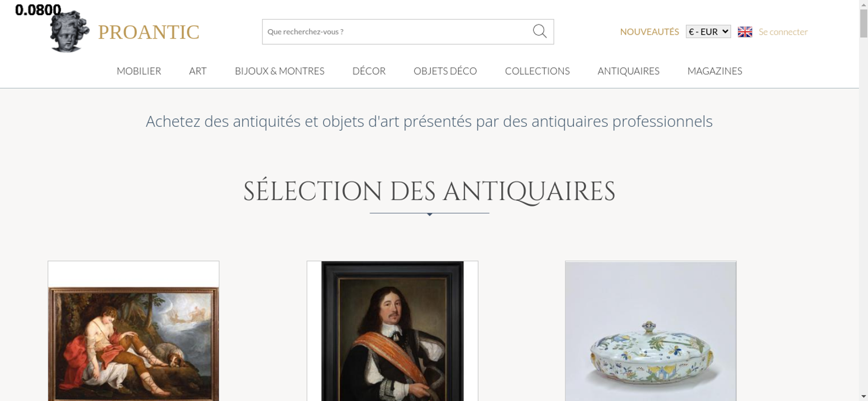The height and width of the screenshot is (401, 868).
Task: Open the MAGAZINES menu
Action: pyautogui.click(x=715, y=71)
